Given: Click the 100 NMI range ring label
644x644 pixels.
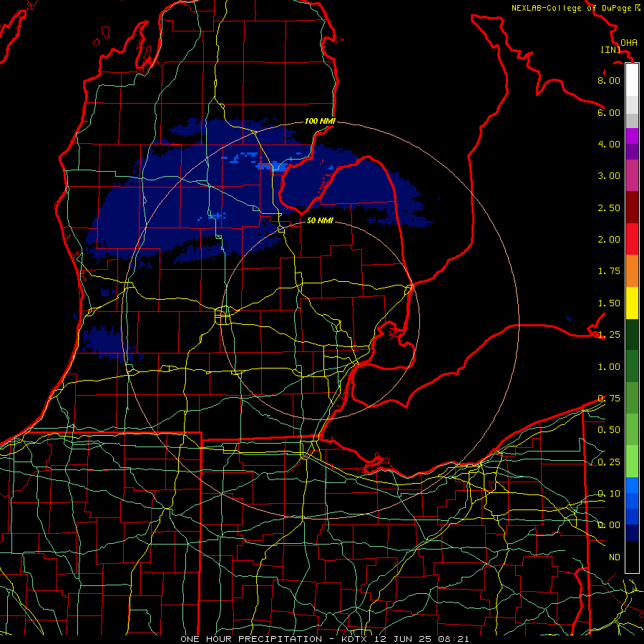Looking at the screenshot, I should (x=320, y=121).
